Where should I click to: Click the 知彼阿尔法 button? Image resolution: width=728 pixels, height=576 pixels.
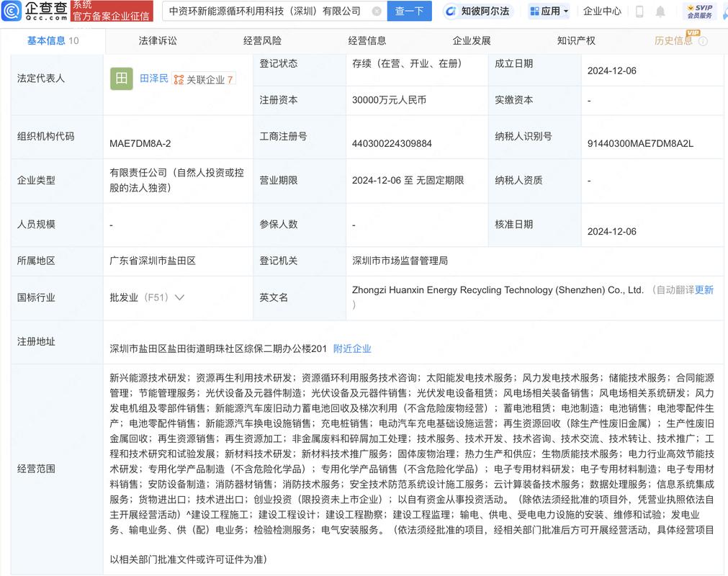tap(477, 11)
